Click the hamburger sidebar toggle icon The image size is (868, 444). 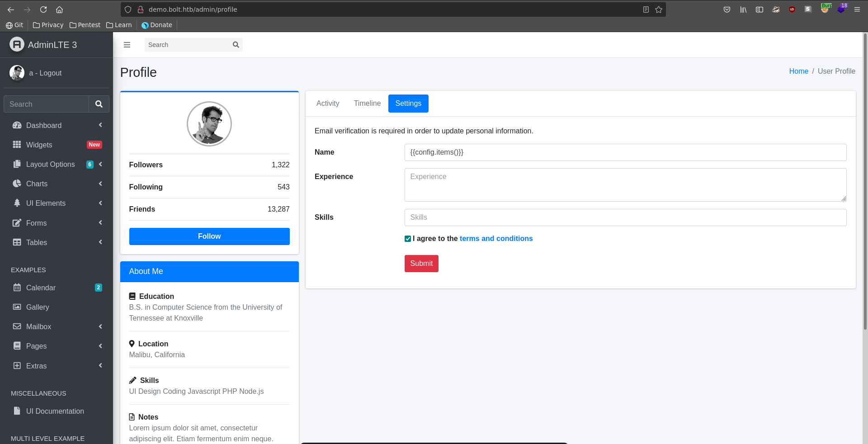tap(127, 45)
